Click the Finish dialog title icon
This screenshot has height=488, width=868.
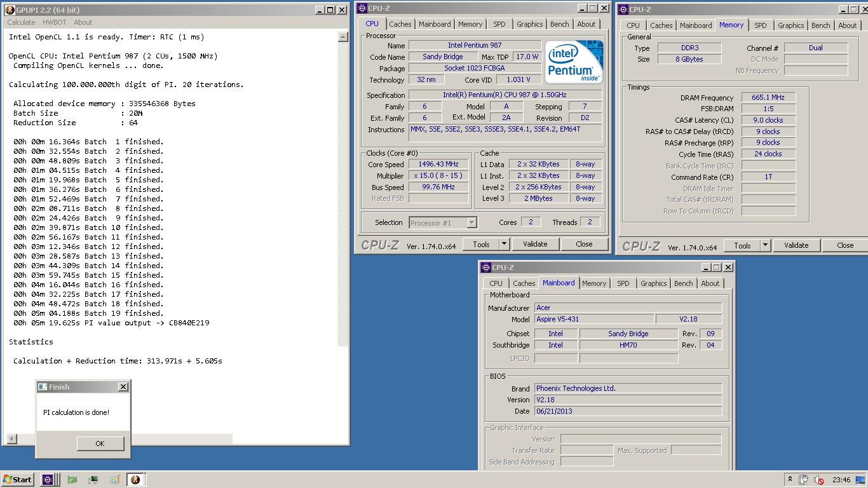tap(43, 387)
